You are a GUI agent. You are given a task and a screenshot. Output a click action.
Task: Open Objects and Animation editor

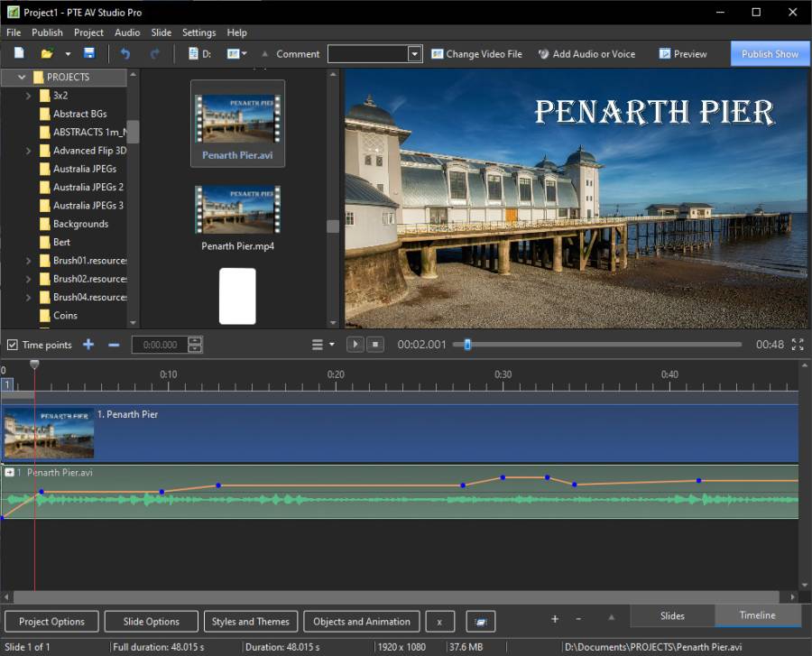click(361, 622)
